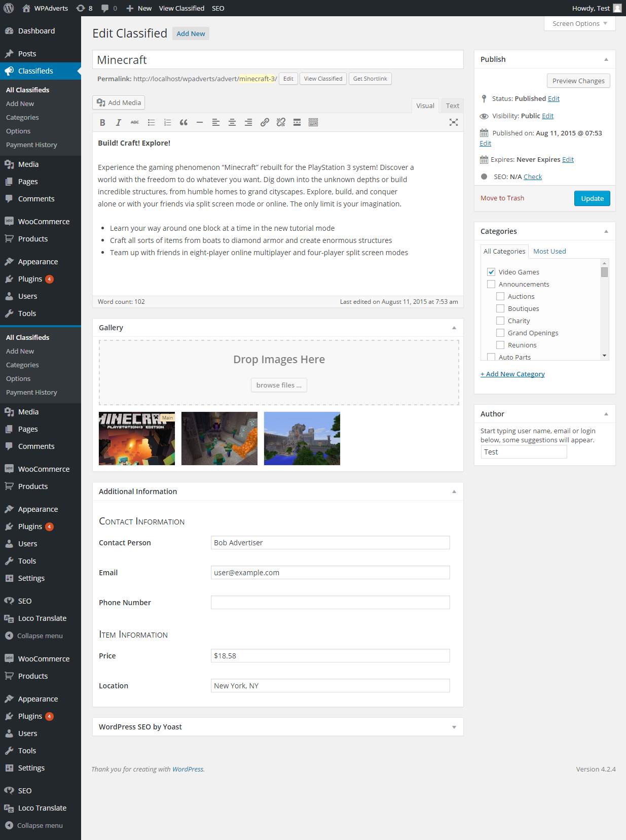Viewport: 626px width, 840px height.
Task: Click Move to Trash link
Action: tap(502, 198)
